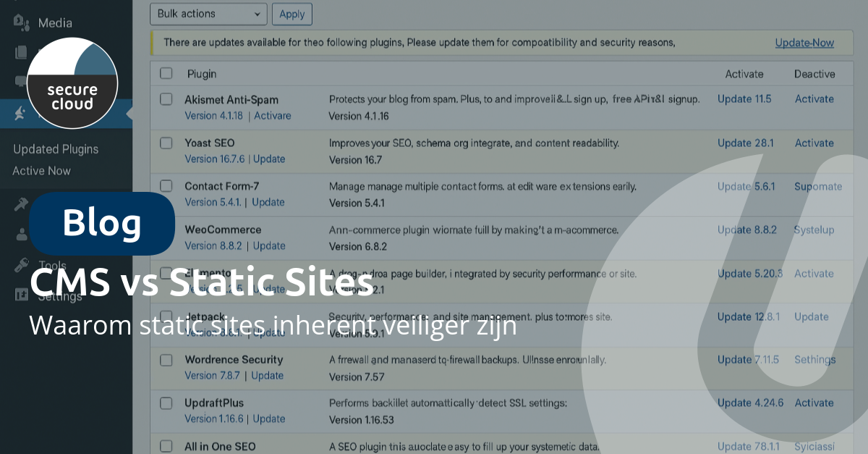
Task: Open Comments via the speech bubble icon
Action: 20,81
